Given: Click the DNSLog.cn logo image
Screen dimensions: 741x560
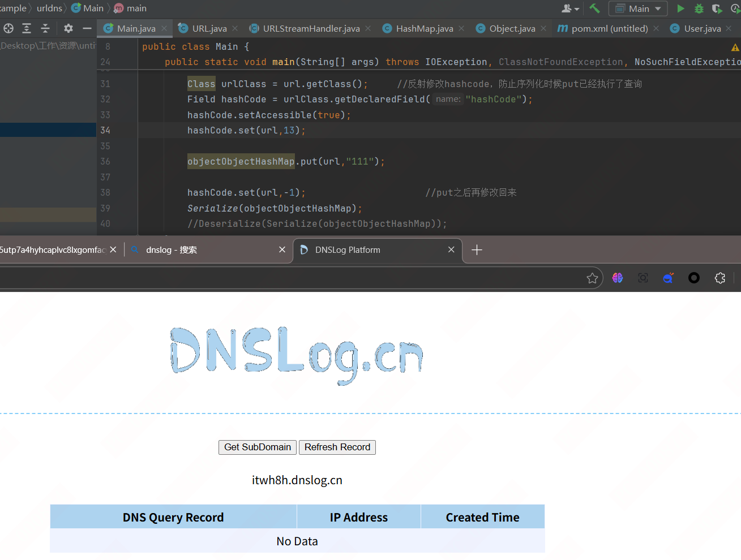Looking at the screenshot, I should (x=297, y=355).
